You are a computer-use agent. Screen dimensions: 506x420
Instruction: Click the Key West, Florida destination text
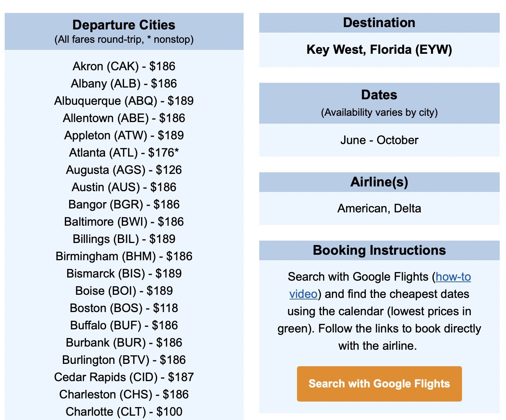379,50
